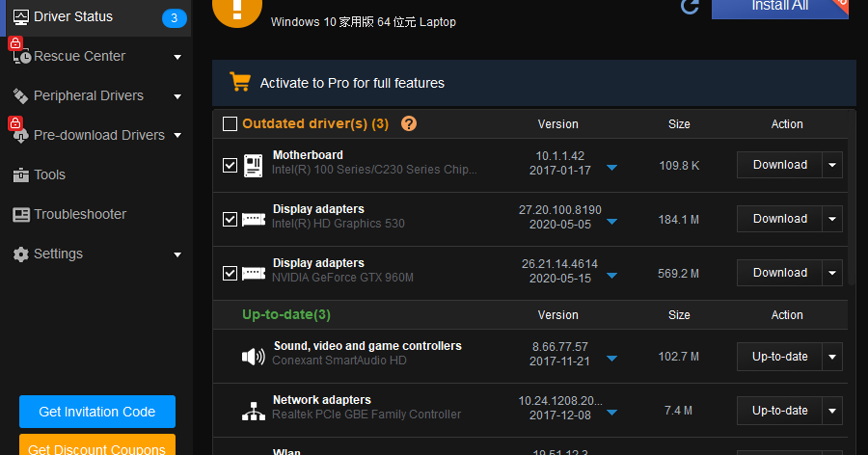Click the Outdated driver(s) (3) heading

pos(315,123)
